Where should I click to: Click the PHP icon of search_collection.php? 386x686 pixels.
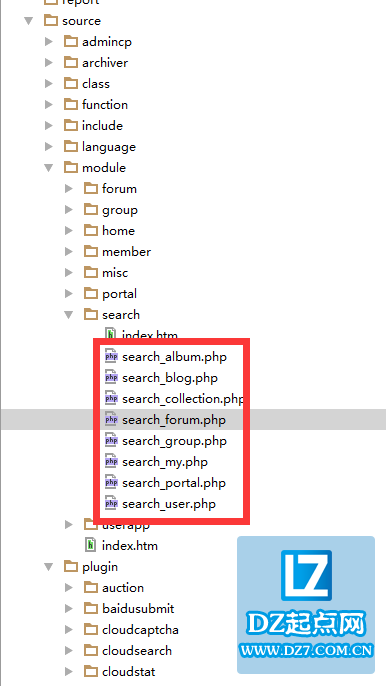(x=111, y=399)
